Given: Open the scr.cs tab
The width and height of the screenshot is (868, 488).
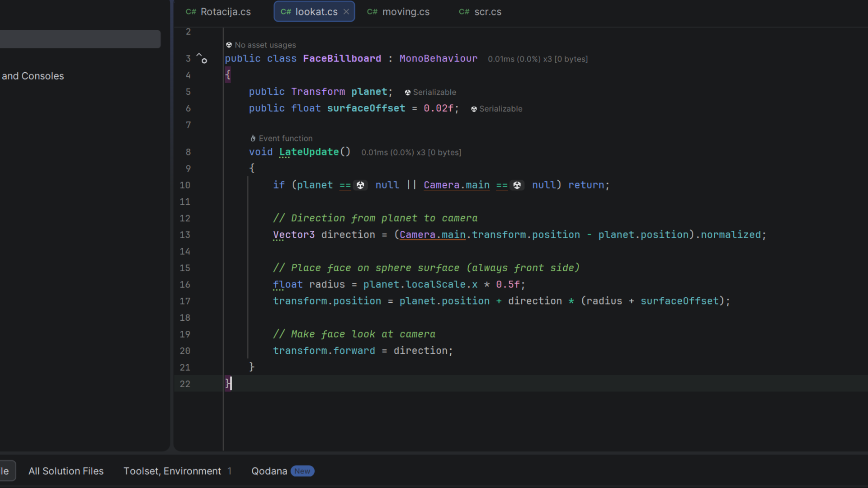Looking at the screenshot, I should point(487,12).
